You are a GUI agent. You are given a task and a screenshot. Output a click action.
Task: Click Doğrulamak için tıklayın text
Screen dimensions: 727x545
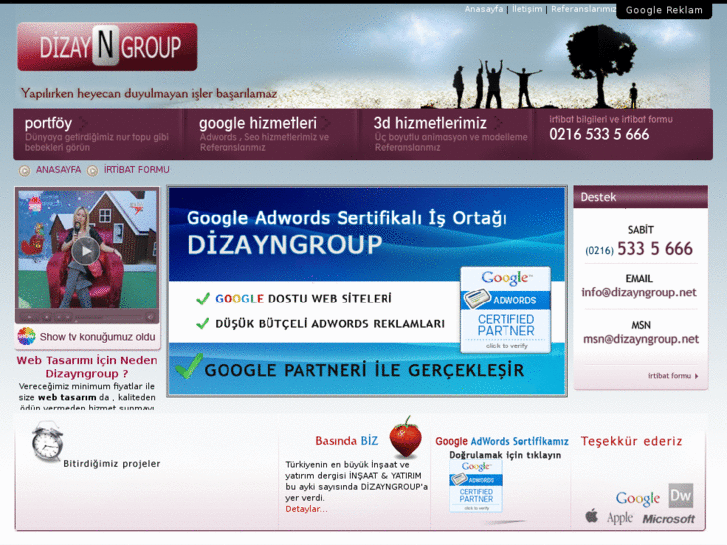tap(505, 455)
